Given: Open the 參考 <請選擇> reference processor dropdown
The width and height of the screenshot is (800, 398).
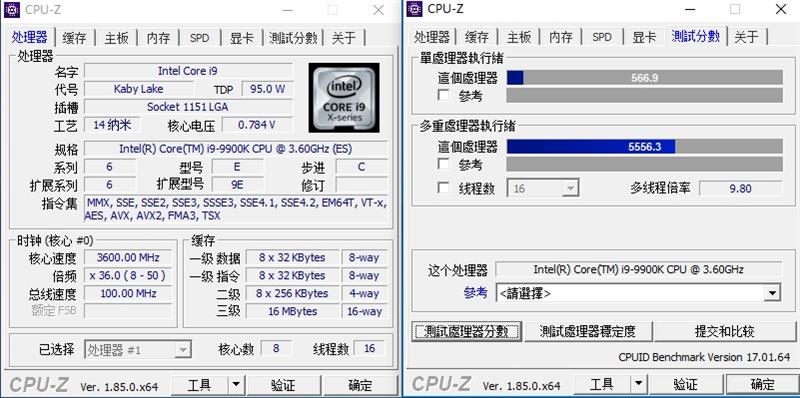Looking at the screenshot, I should pyautogui.click(x=638, y=293).
